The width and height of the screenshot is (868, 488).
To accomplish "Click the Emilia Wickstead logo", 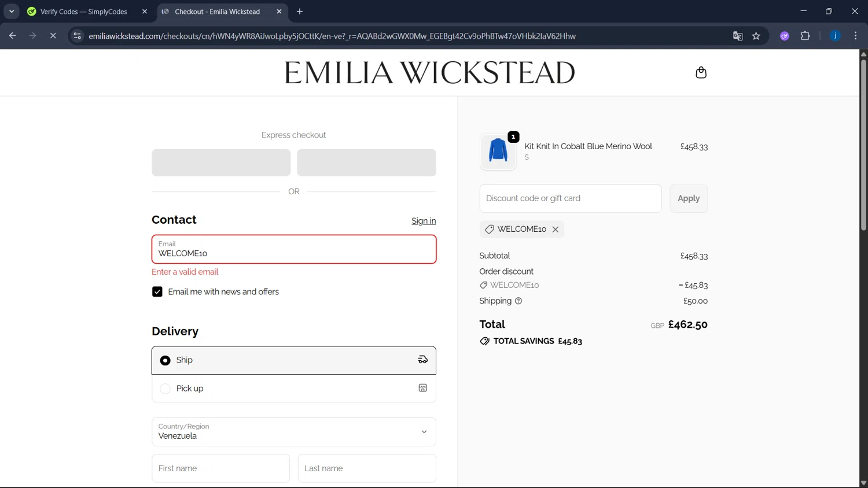I will 429,72.
